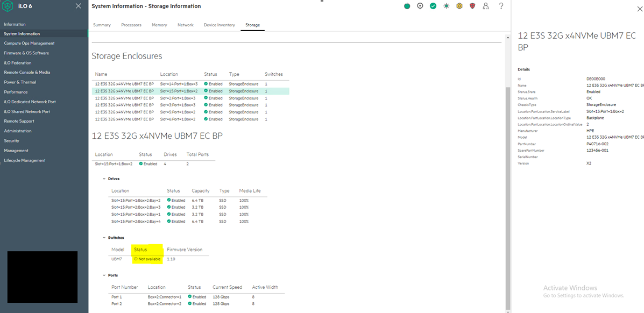
Task: Switch to the Processors tab
Action: (x=131, y=25)
